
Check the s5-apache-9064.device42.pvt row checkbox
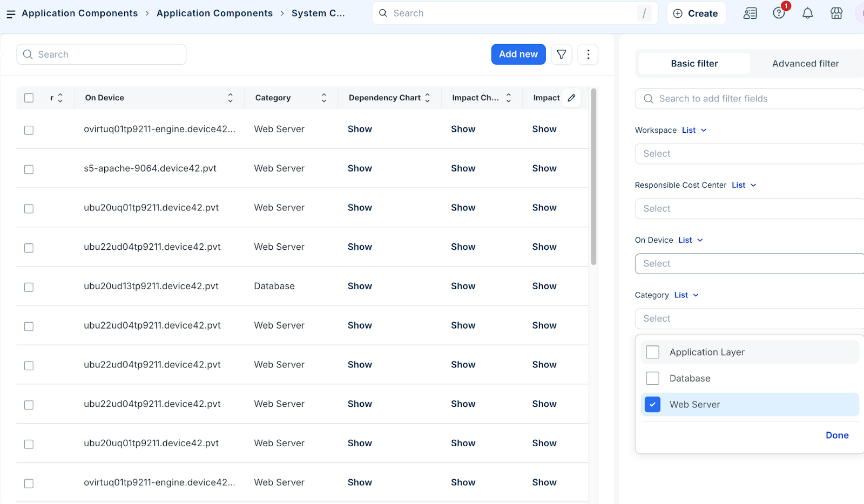[29, 169]
